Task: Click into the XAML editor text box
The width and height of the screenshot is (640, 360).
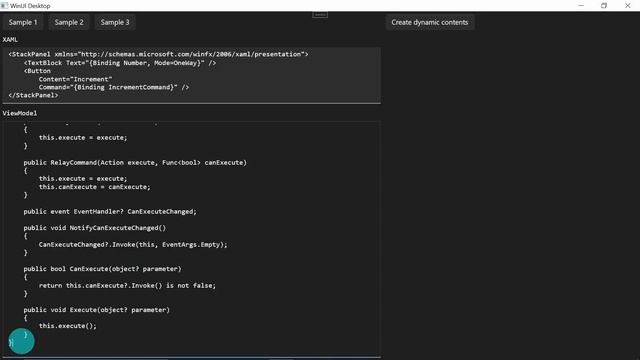Action: coord(192,75)
